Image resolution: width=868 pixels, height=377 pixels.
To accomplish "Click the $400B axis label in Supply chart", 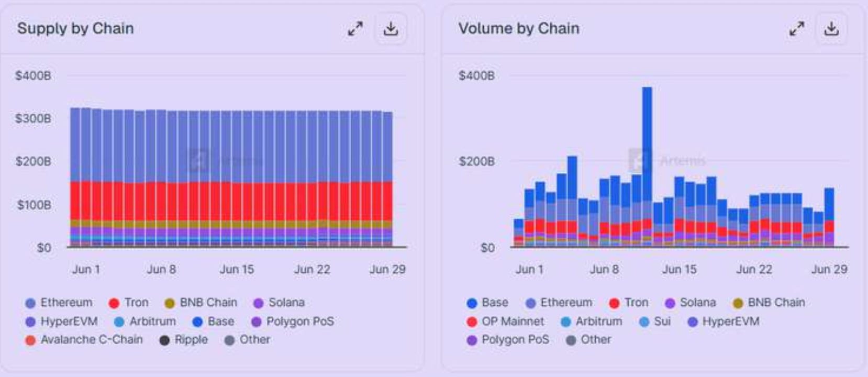I will pos(34,76).
